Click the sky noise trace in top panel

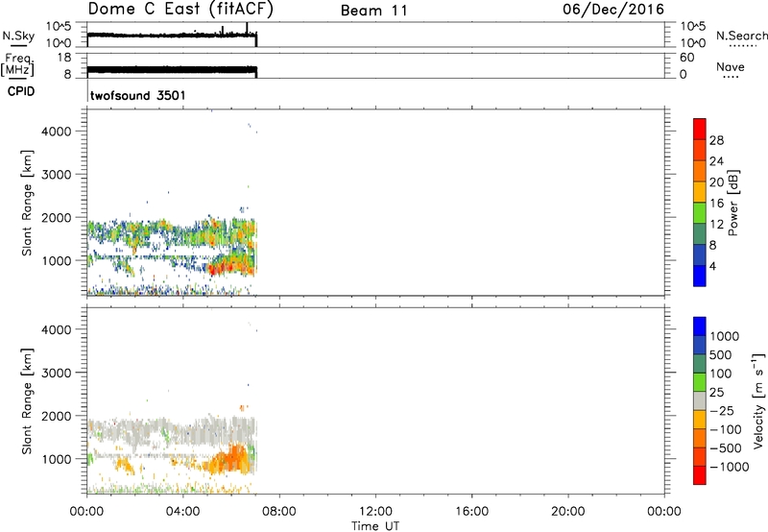[x=172, y=36]
